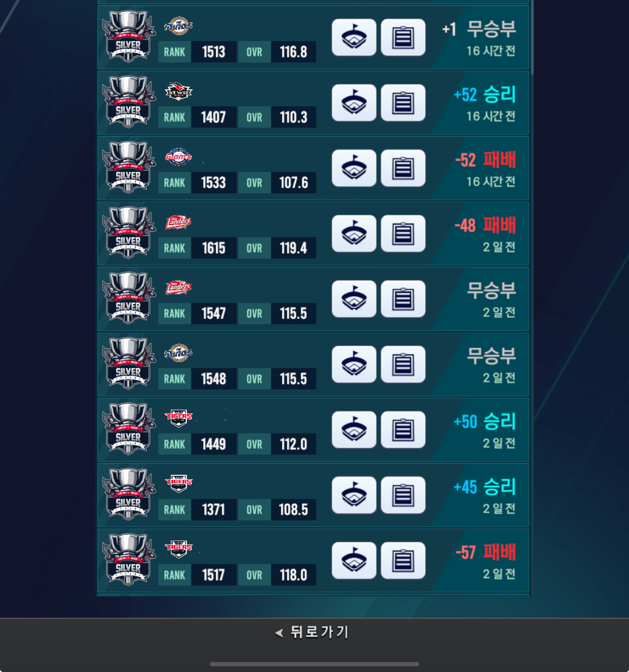Open stadium icon for Giants rank 1533
Image resolution: width=629 pixels, height=672 pixels.
(x=354, y=168)
